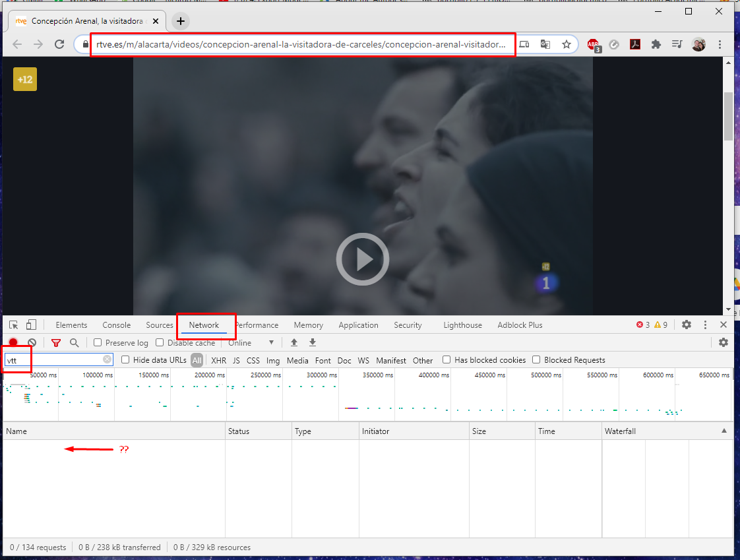
Task: Open the Online throttling dropdown
Action: [x=251, y=343]
